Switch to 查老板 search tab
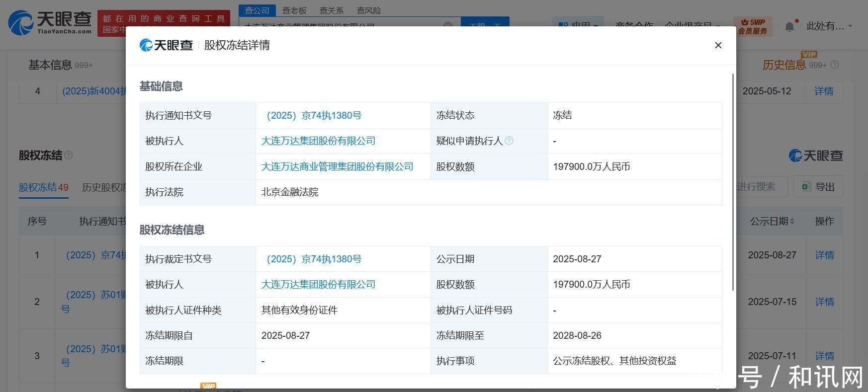Screen dimensions: 868x392 pyautogui.click(x=294, y=10)
